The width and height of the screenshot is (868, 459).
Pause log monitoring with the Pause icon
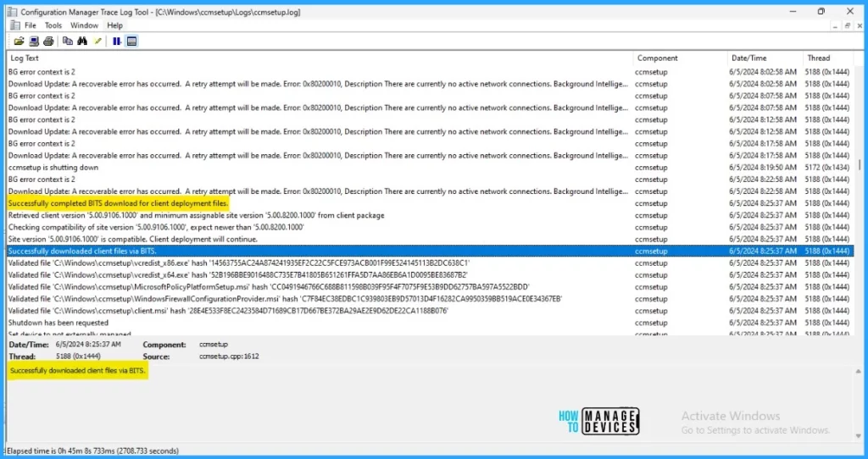coord(116,41)
